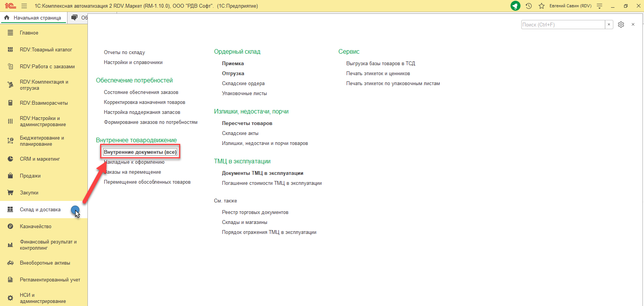Select the Казначейство section
This screenshot has width=644, height=306.
tap(44, 227)
